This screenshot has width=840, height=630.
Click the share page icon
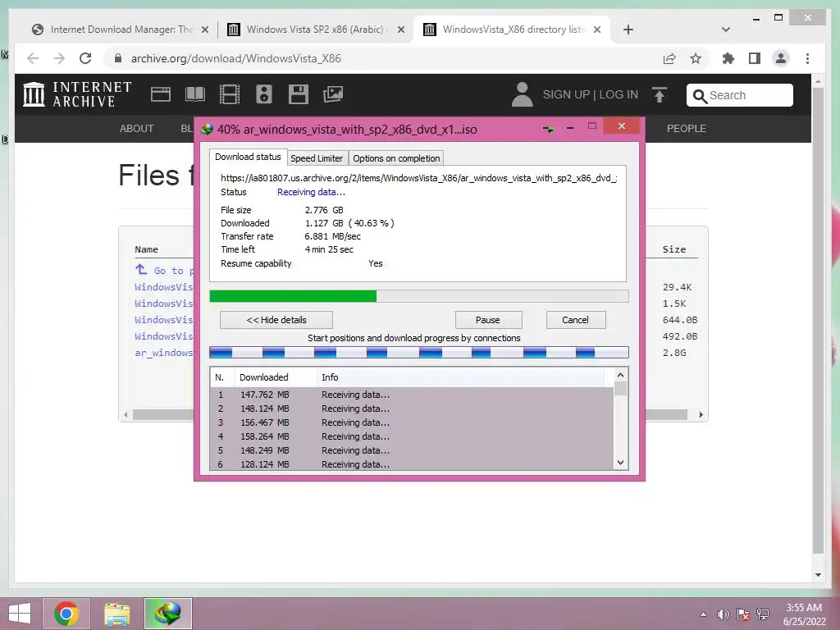pyautogui.click(x=669, y=58)
